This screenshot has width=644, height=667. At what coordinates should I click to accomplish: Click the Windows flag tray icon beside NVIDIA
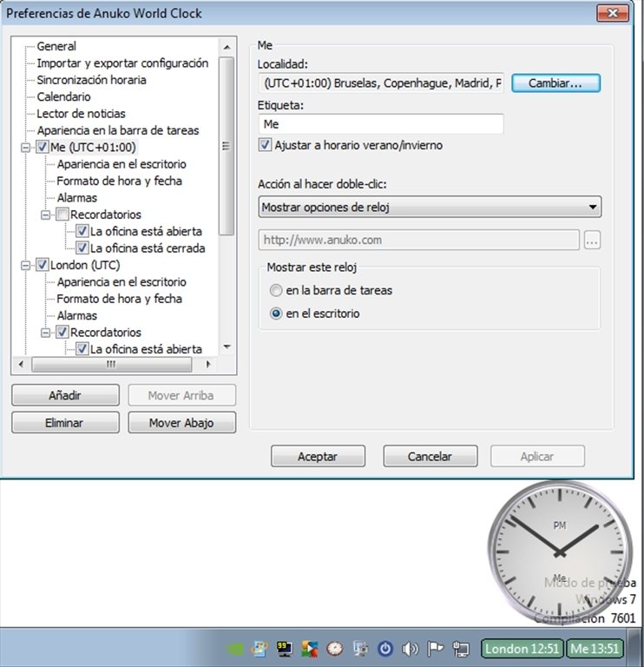[259, 649]
